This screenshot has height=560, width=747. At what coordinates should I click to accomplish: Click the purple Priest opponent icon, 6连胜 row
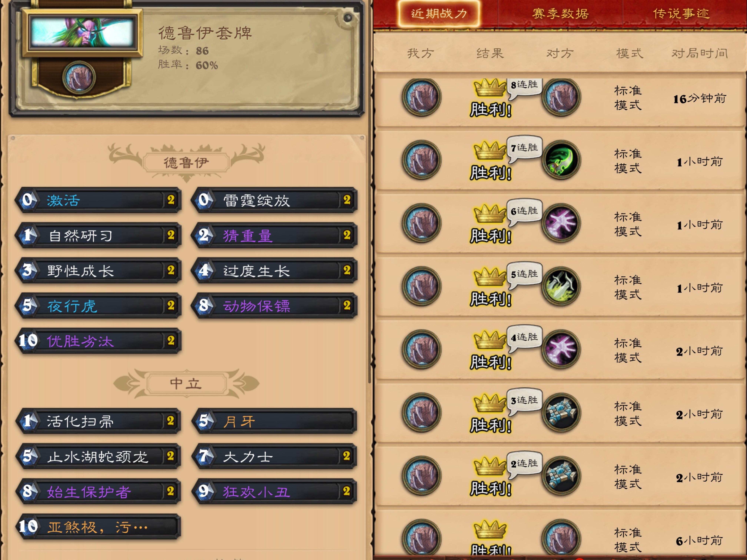(x=561, y=223)
